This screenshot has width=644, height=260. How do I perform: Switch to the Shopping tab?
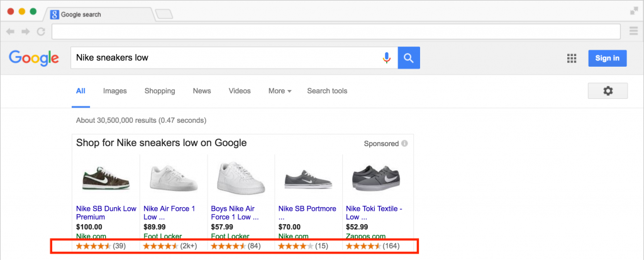pos(160,91)
